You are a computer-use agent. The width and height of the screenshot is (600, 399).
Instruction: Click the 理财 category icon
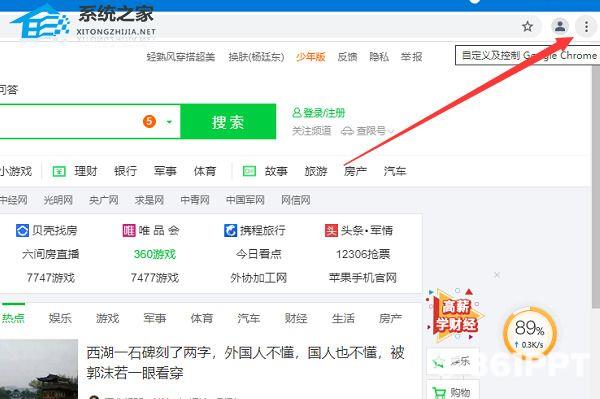click(59, 171)
